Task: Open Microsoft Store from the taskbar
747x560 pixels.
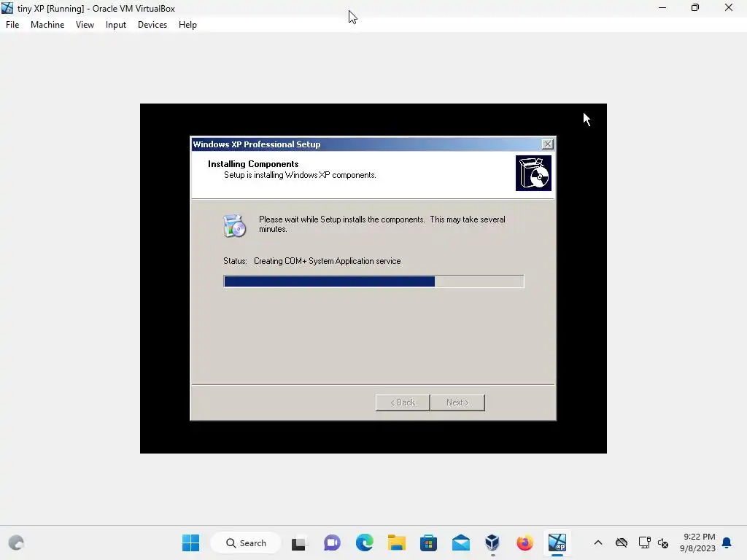Action: coord(428,542)
